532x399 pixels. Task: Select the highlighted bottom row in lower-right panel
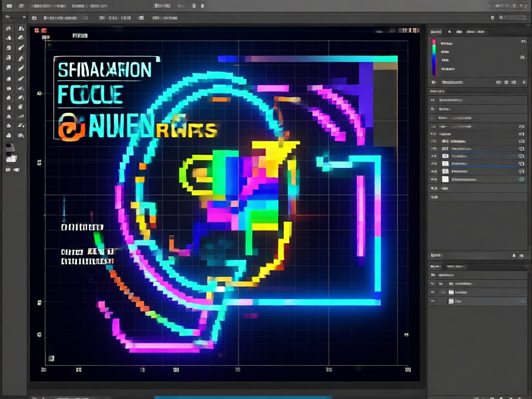click(x=477, y=301)
